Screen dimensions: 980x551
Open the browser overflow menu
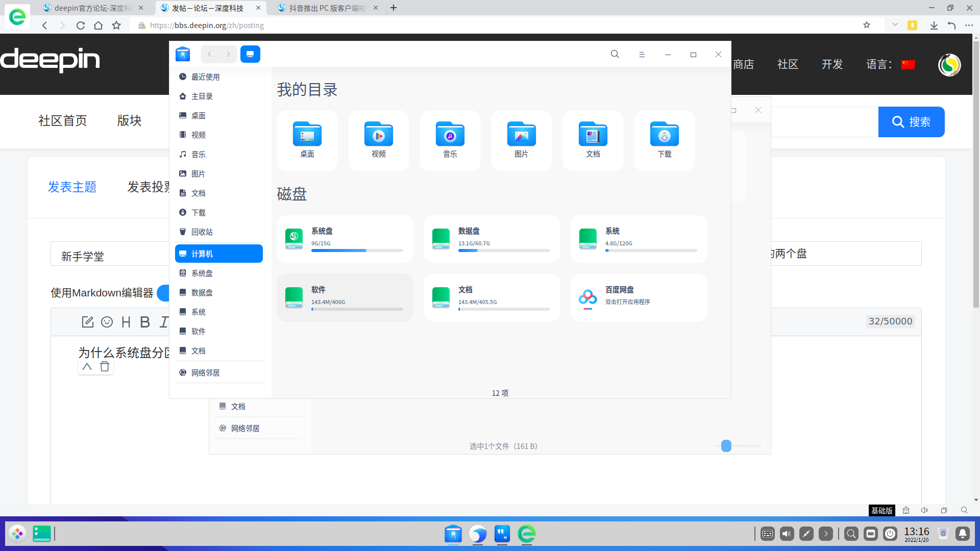tap(970, 25)
